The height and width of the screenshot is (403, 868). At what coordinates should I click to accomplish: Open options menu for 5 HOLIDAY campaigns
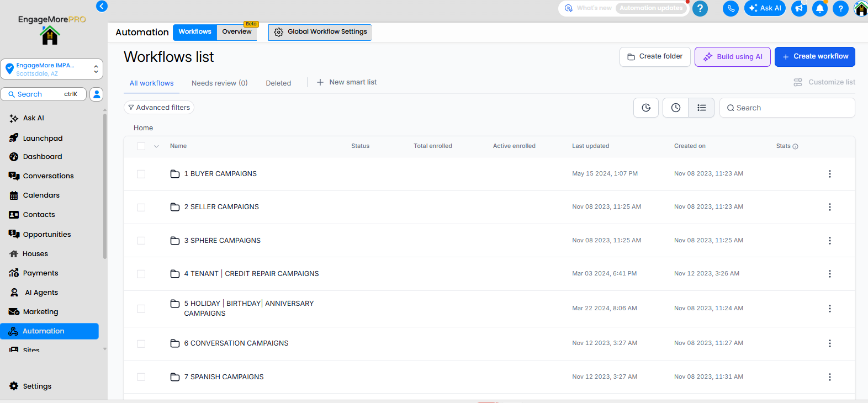point(829,309)
